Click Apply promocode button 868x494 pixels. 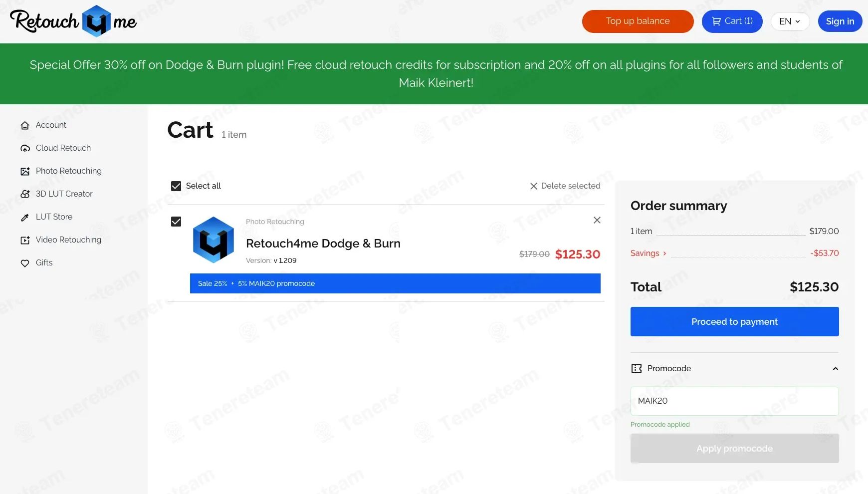pyautogui.click(x=735, y=449)
